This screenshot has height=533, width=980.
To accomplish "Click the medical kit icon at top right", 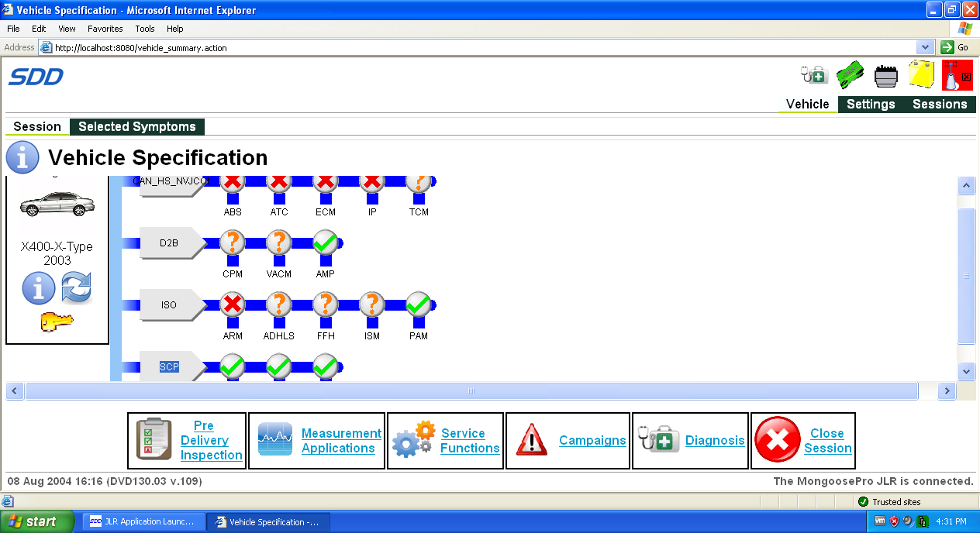I will coord(814,75).
